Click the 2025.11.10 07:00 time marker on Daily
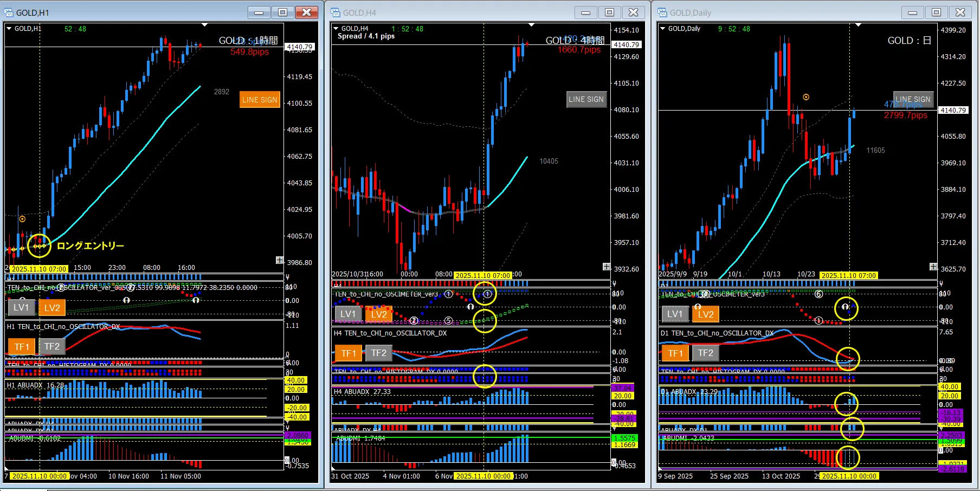The height and width of the screenshot is (491, 980). [x=849, y=275]
